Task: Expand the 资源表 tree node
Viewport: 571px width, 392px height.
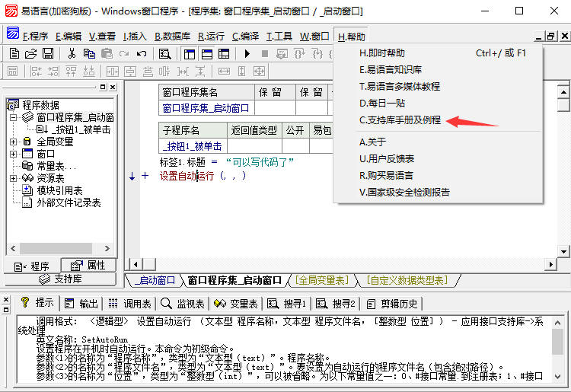Action: click(x=13, y=178)
